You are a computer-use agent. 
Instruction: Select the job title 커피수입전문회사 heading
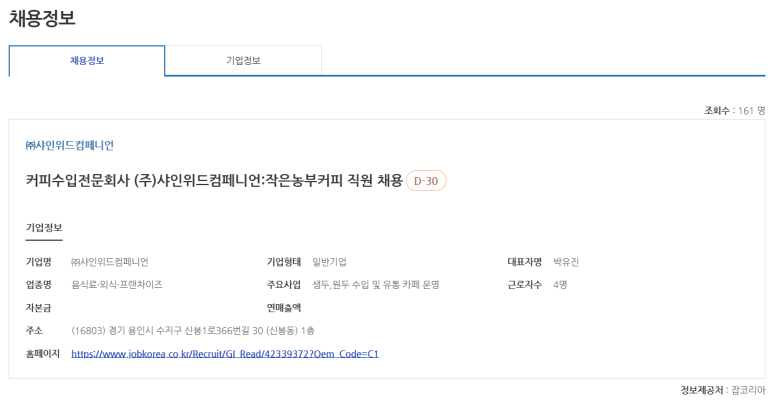coord(214,180)
